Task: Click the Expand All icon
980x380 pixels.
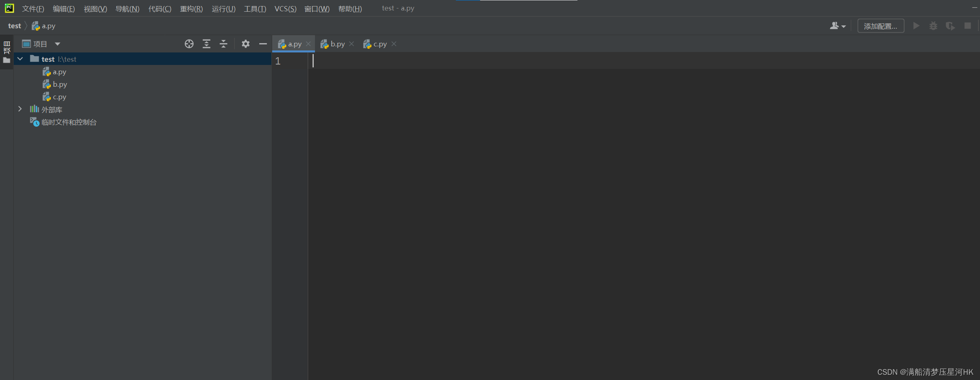Action: click(x=206, y=44)
